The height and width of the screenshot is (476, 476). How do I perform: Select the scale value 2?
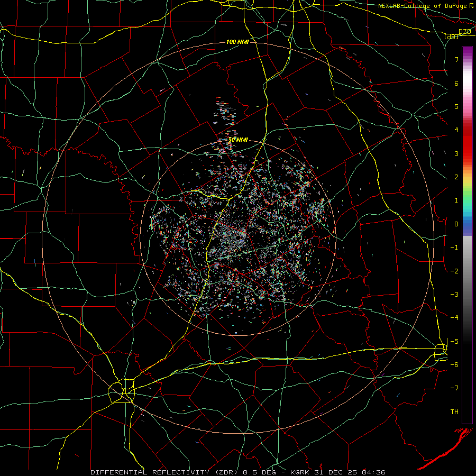point(456,177)
